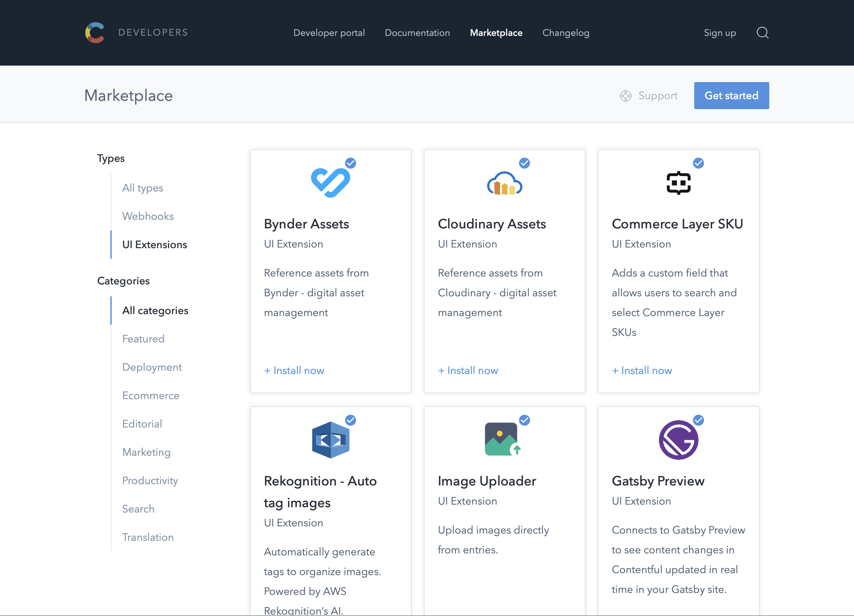Click the Commerce Layer SKUs description

click(x=674, y=303)
